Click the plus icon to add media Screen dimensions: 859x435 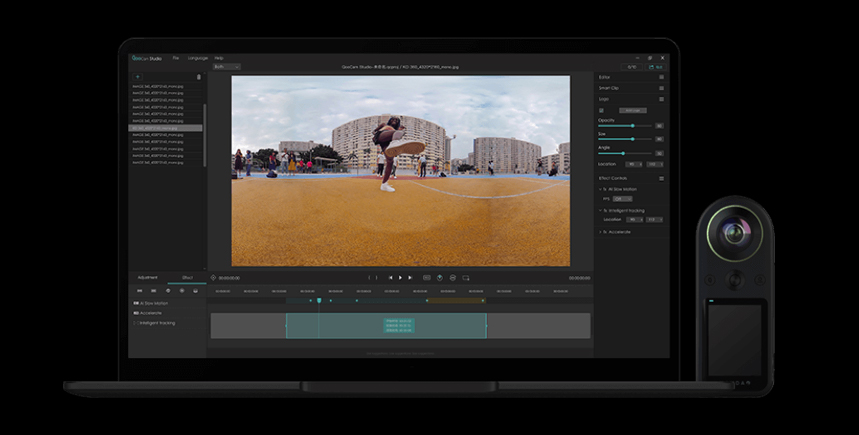point(138,77)
